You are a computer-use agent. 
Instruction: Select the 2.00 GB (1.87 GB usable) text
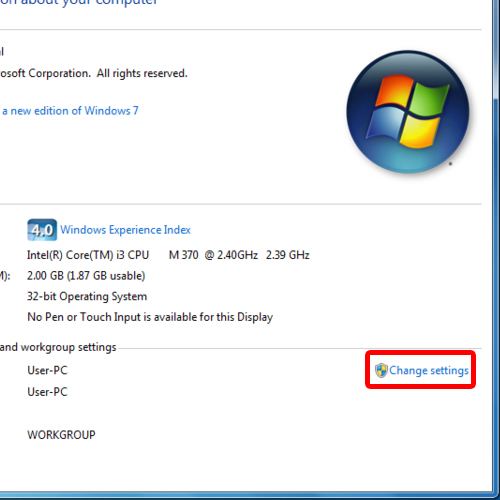pos(86,276)
